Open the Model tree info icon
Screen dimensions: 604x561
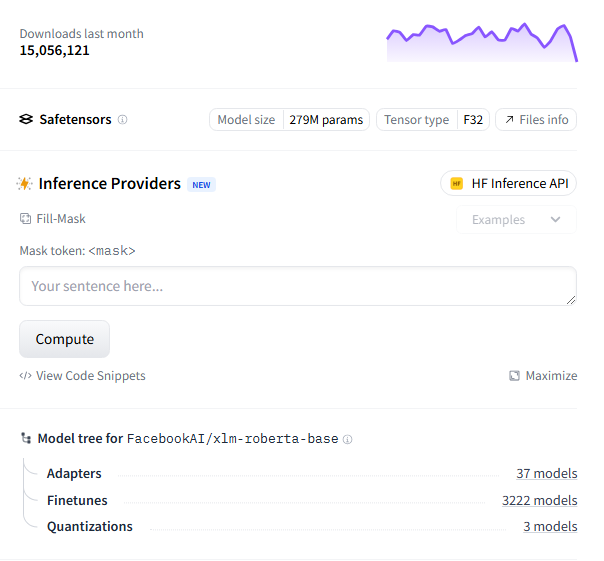pos(347,439)
